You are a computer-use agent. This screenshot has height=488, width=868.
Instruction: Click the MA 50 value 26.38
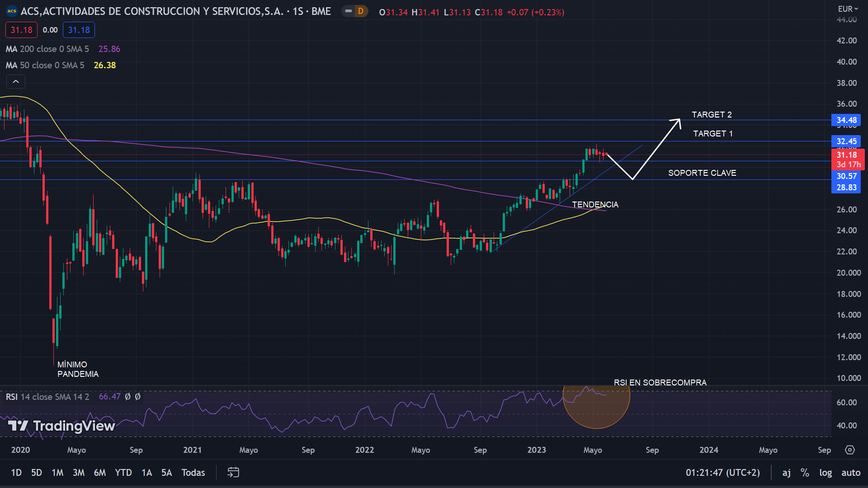(x=105, y=65)
